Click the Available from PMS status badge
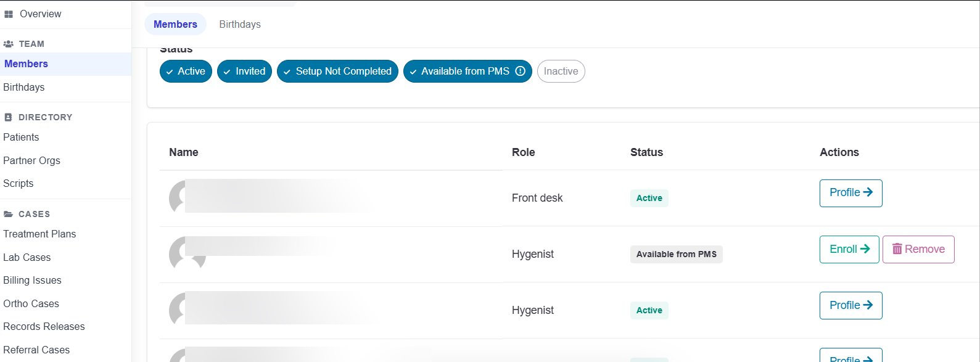The image size is (980, 362). click(676, 254)
